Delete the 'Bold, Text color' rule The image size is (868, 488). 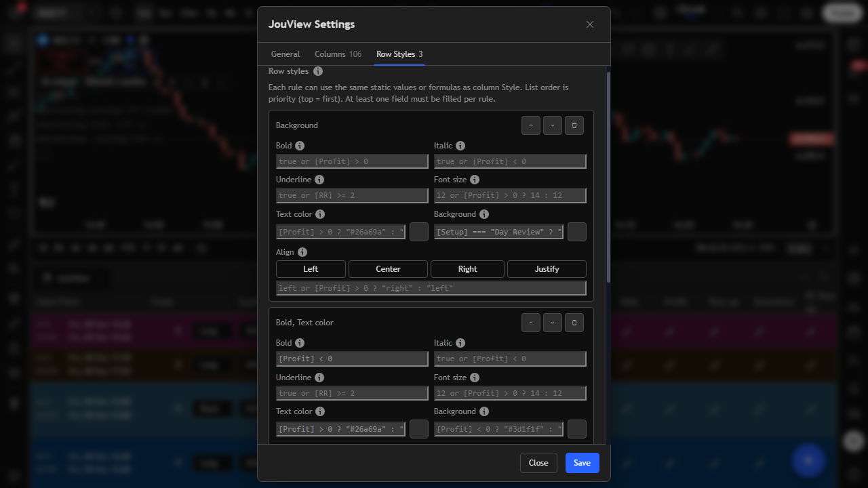tap(574, 323)
